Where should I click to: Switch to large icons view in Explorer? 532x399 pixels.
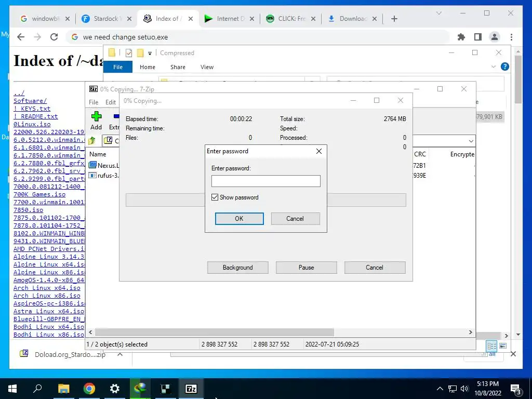pyautogui.click(x=503, y=345)
